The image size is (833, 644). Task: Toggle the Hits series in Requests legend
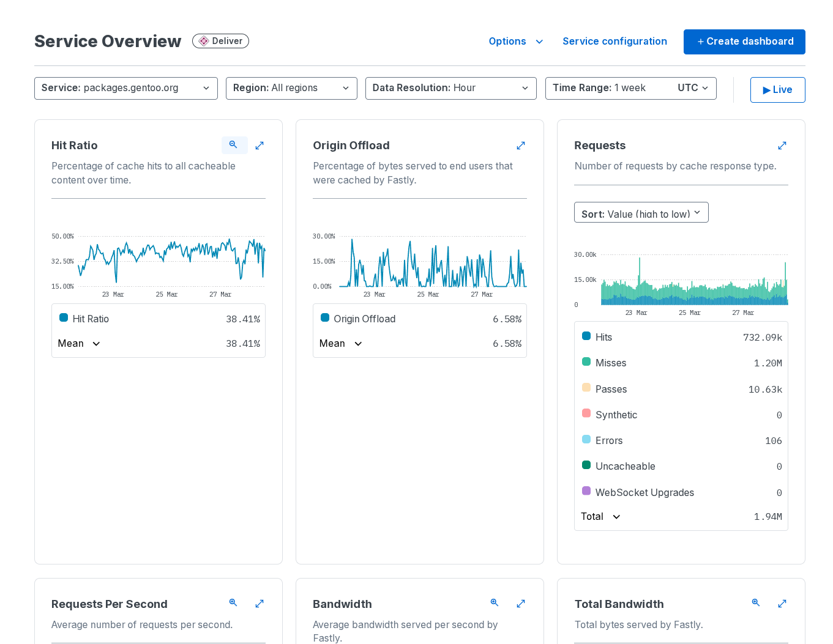coord(603,337)
